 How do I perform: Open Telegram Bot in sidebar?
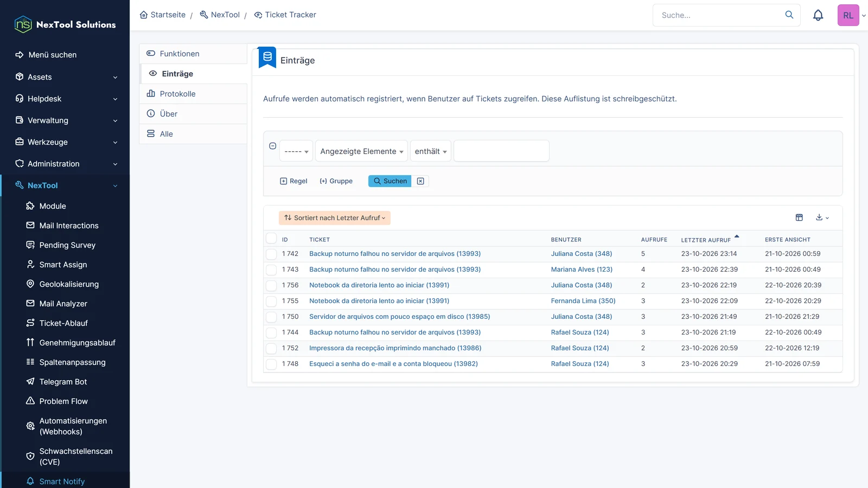(63, 382)
